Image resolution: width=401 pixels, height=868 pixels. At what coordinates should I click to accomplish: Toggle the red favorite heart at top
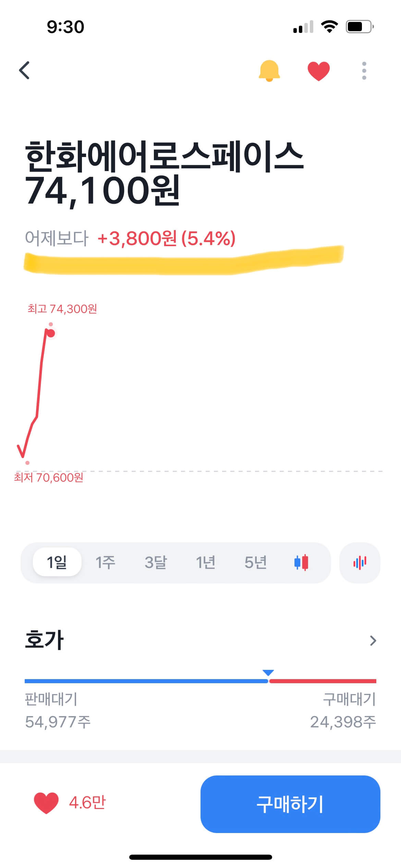pyautogui.click(x=318, y=71)
